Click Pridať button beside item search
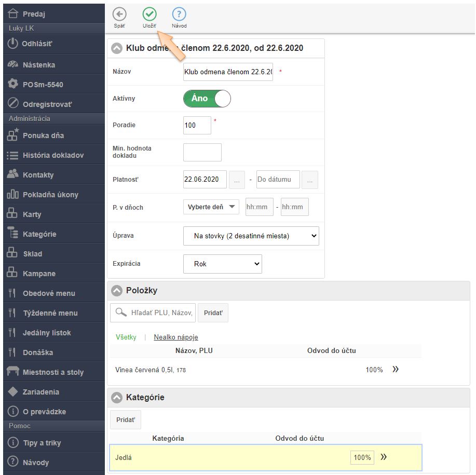 pyautogui.click(x=213, y=313)
